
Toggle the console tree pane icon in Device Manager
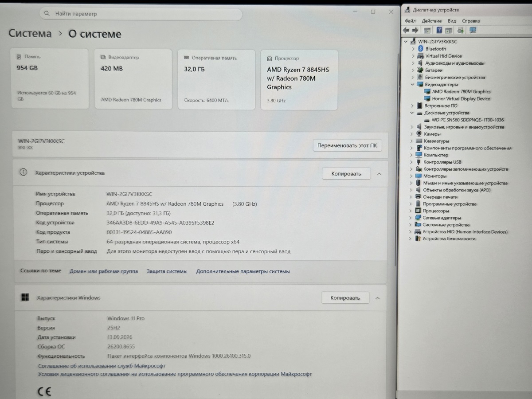coord(427,30)
